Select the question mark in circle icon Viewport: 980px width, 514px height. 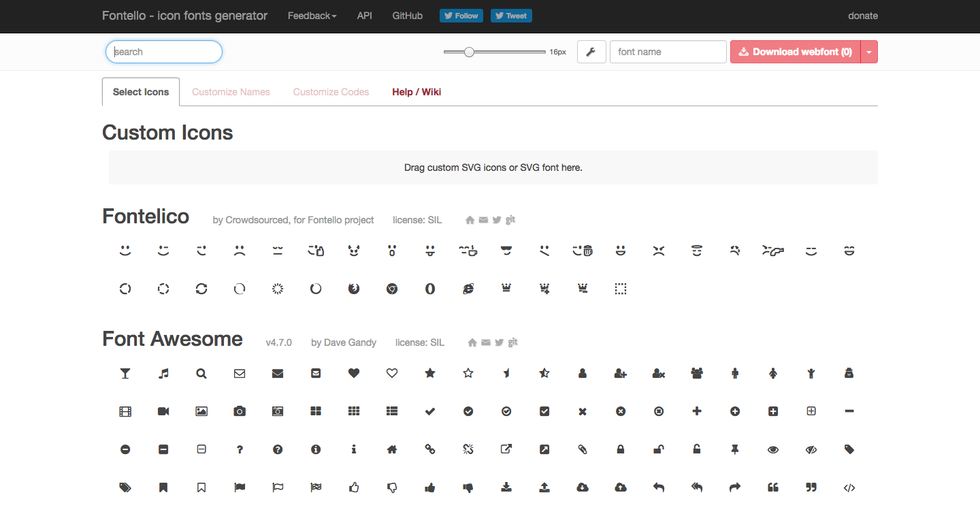point(278,449)
